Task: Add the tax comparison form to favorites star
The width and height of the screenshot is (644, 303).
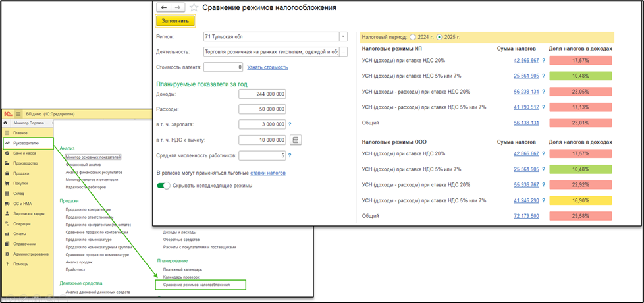Action: pyautogui.click(x=194, y=7)
